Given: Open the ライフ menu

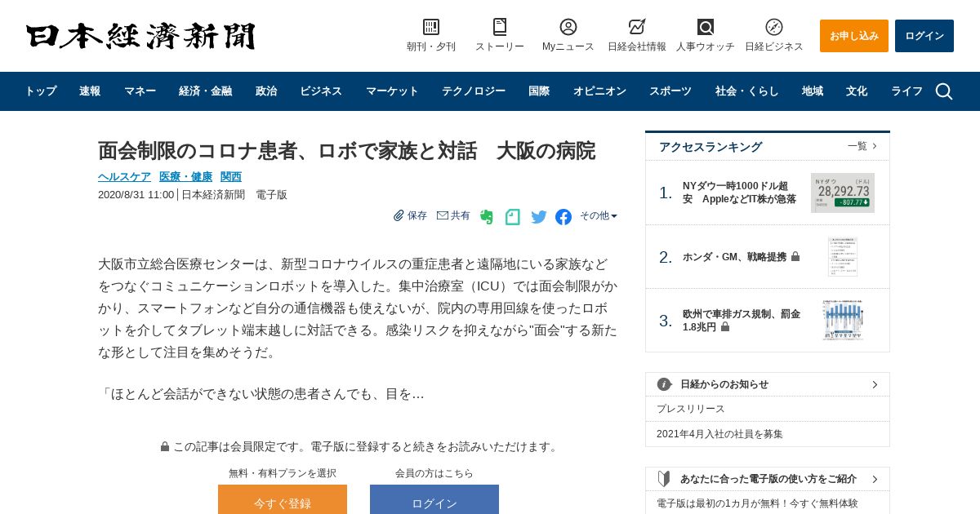Looking at the screenshot, I should 906,91.
